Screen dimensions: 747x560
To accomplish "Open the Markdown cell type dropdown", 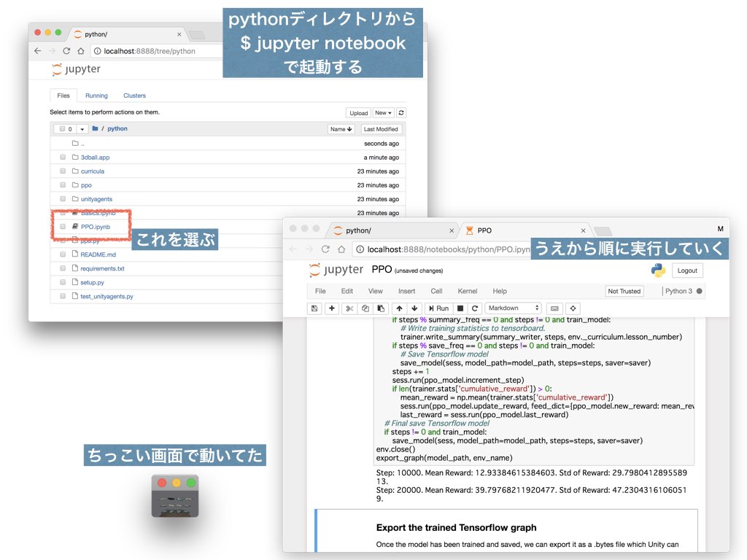I will (x=513, y=308).
